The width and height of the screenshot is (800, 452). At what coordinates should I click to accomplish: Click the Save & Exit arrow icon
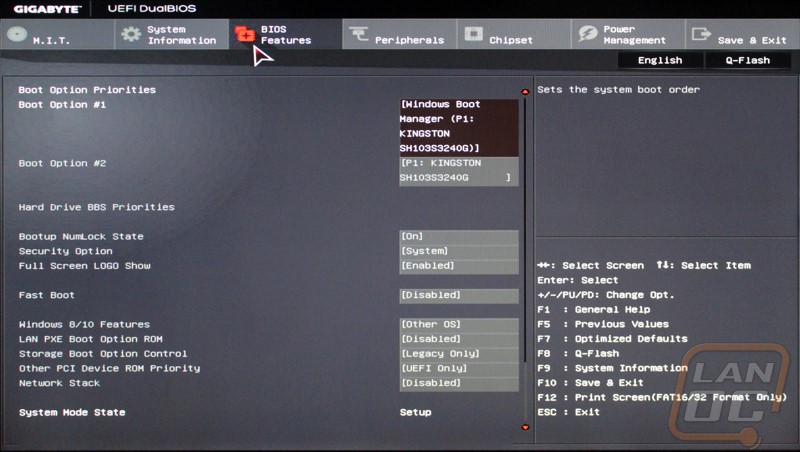(701, 34)
